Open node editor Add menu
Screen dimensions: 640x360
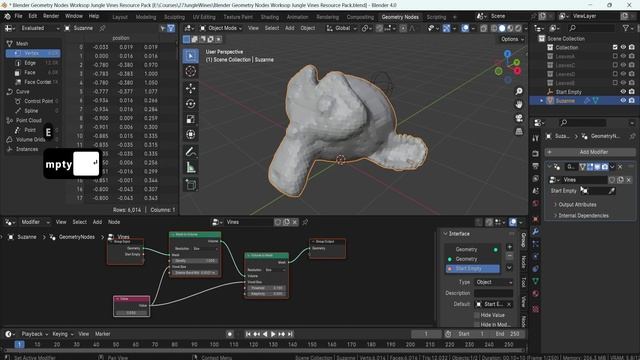(97, 222)
